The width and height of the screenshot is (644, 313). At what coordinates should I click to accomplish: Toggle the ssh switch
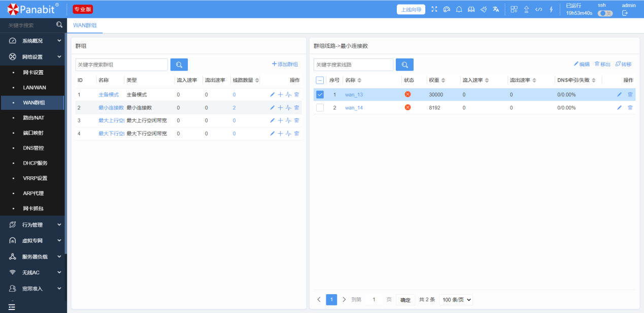tap(605, 13)
